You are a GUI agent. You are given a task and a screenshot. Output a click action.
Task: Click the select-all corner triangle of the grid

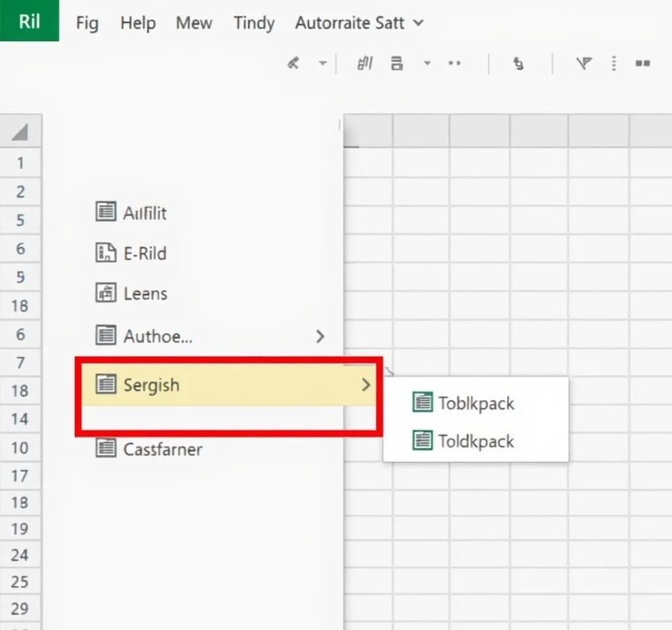20,133
